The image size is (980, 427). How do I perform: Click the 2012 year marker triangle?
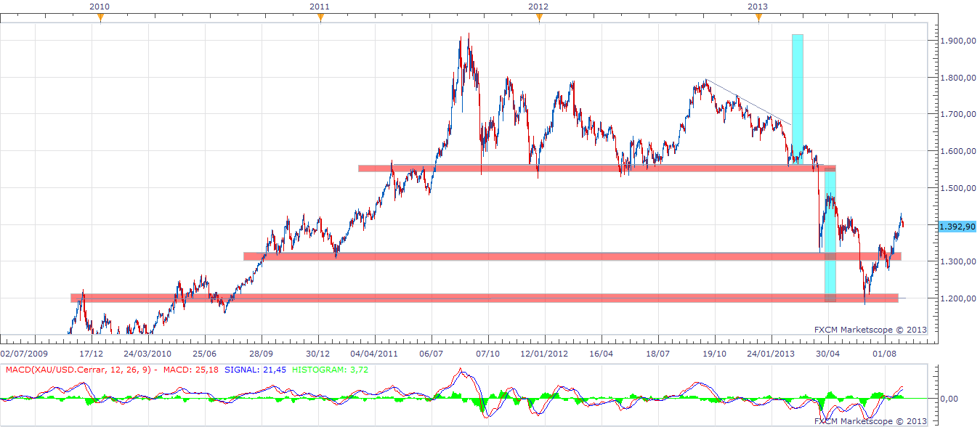539,18
